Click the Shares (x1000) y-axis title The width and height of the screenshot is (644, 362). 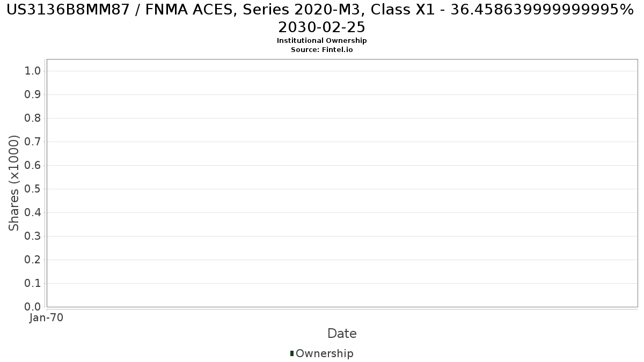coord(14,183)
